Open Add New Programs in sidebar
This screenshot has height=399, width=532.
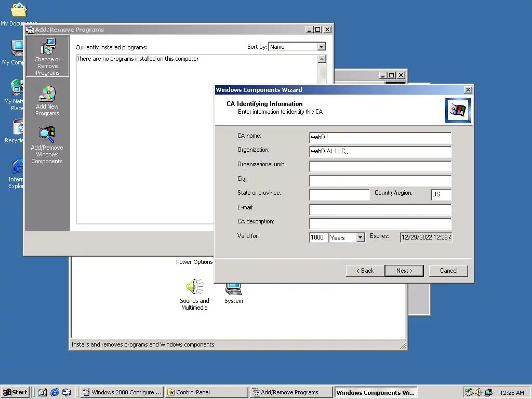point(47,101)
